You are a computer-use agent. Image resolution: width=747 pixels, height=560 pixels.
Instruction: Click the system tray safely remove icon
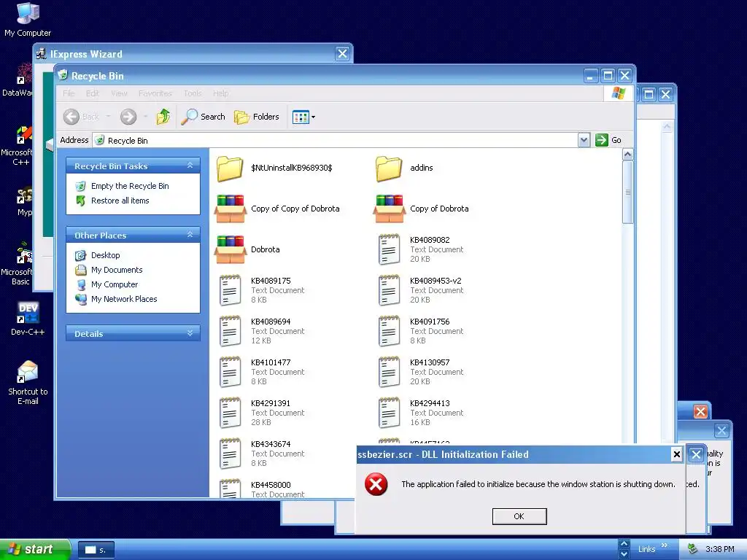[x=693, y=550]
